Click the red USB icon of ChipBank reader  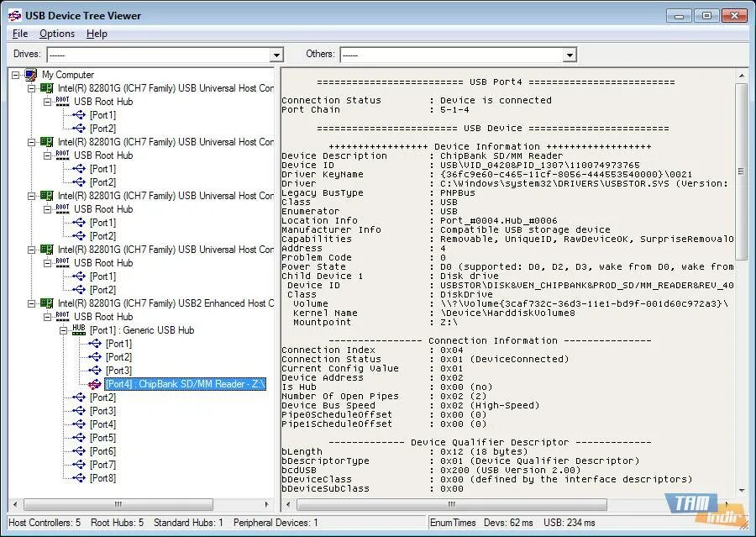click(94, 384)
